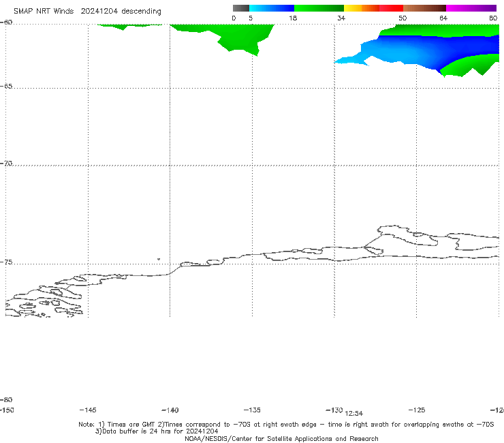
Task: Click the green band of the wind color scale
Action: (x=319, y=8)
